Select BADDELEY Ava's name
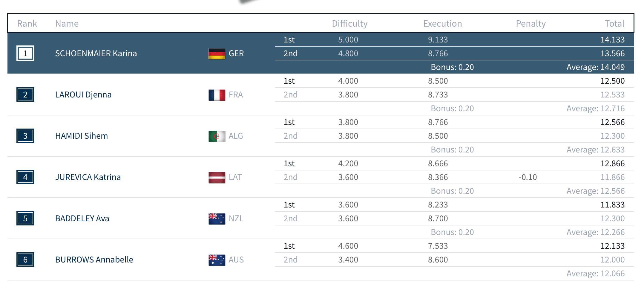 pos(82,218)
